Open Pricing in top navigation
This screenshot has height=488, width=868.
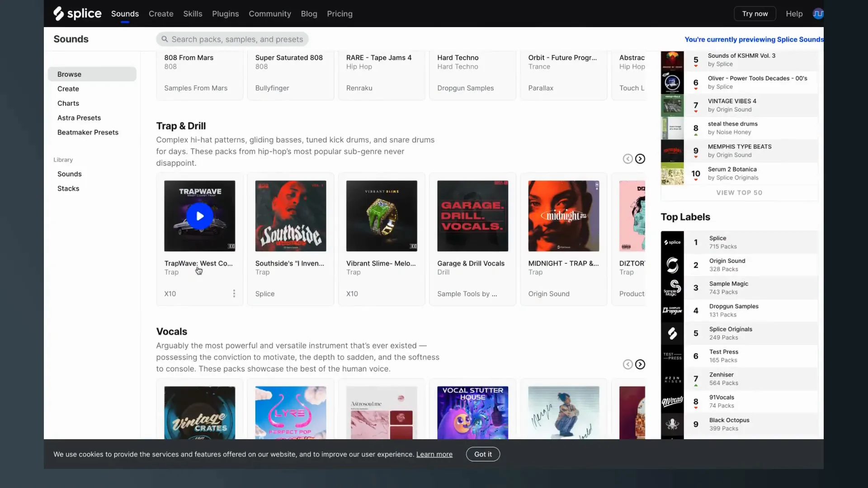point(340,14)
